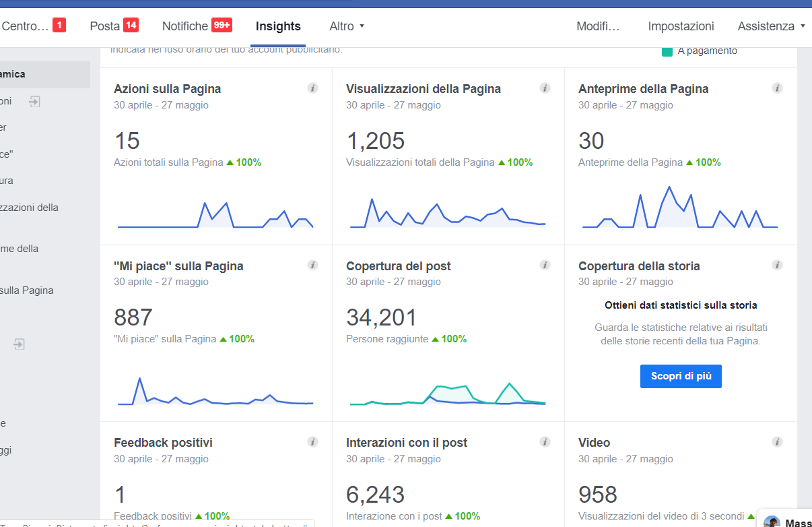This screenshot has width=812, height=527.
Task: Open the Copertura della storia info icon
Action: point(777,266)
